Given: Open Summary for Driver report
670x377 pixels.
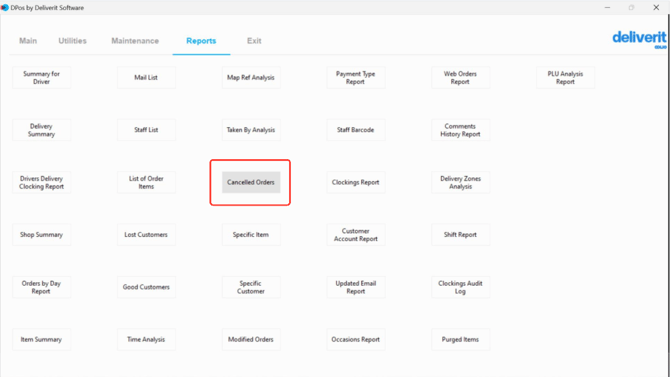Looking at the screenshot, I should (41, 78).
